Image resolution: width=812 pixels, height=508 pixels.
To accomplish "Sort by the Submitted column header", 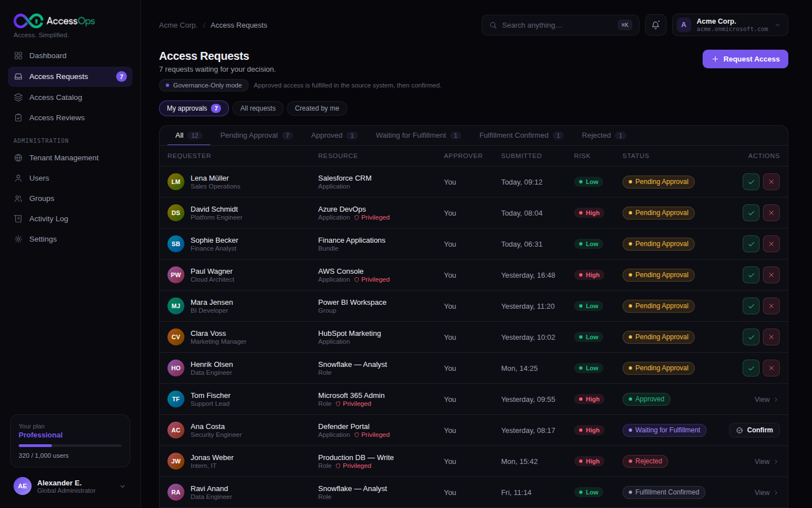I will coord(522,156).
